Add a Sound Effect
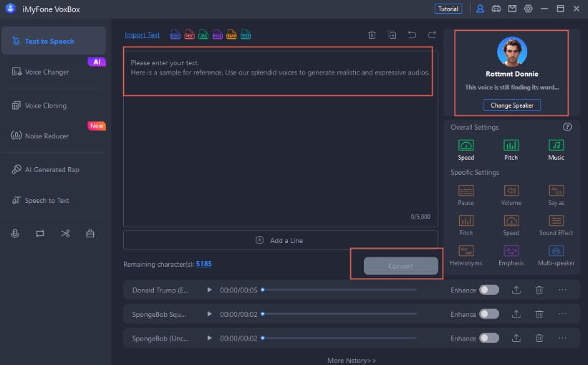 [556, 225]
